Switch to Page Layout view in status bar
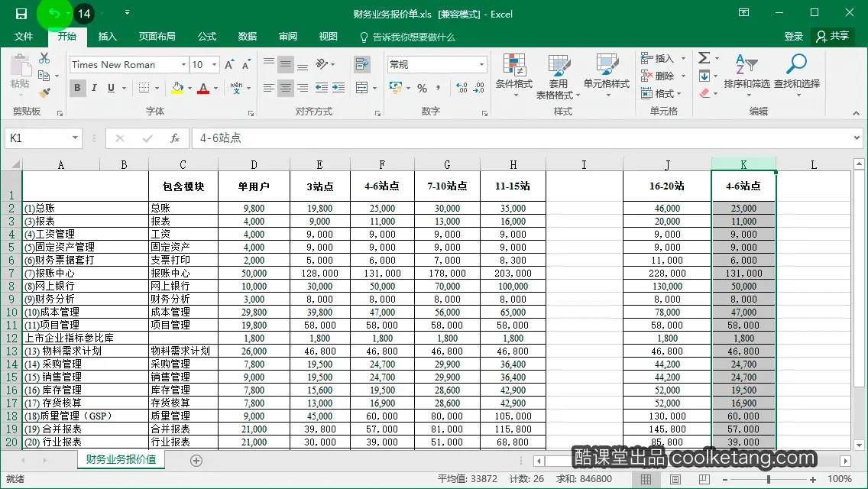868x489 pixels. [675, 479]
